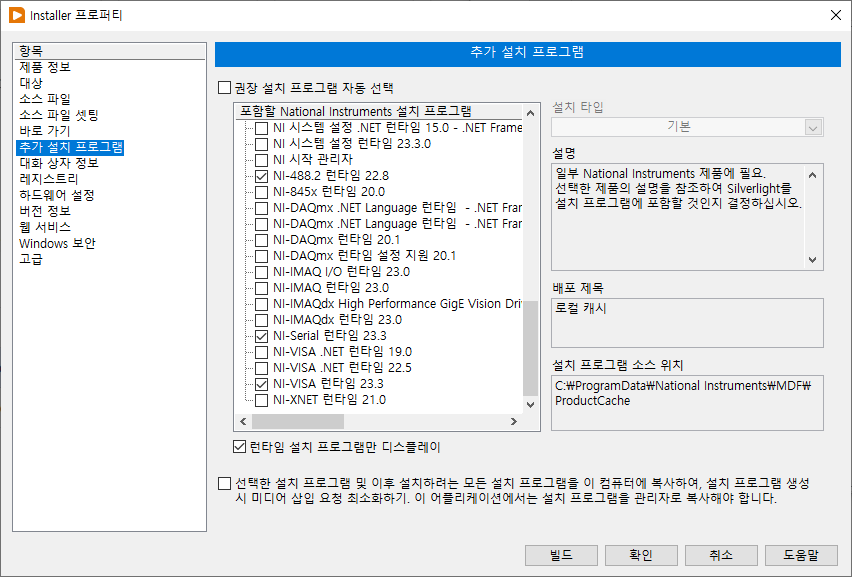Enable NI-VISA .NET 런타임 22.5

coord(261,368)
